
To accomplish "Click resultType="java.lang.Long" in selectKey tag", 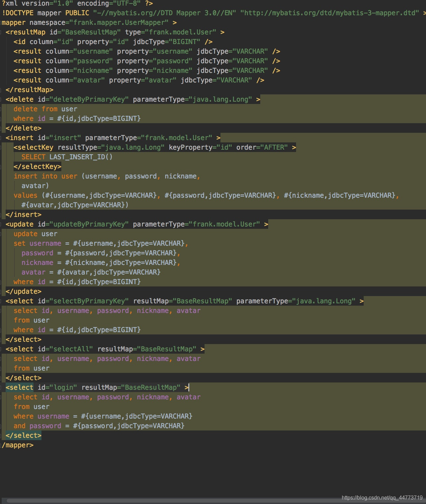I will [x=111, y=147].
